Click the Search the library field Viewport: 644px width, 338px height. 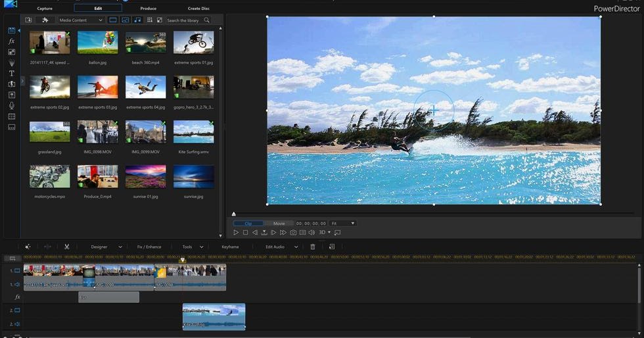(x=185, y=20)
